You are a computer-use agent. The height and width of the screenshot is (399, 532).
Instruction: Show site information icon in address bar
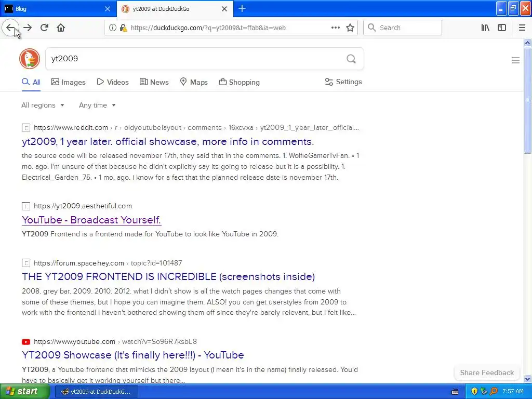[x=112, y=28]
